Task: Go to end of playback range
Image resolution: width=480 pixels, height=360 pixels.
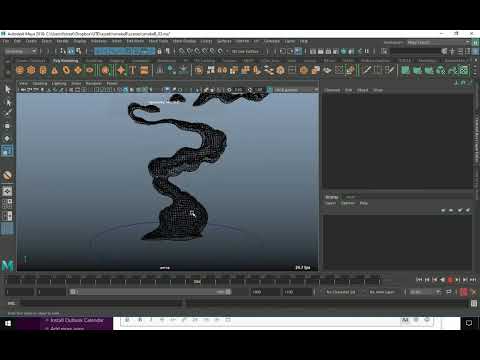Action: (x=473, y=280)
